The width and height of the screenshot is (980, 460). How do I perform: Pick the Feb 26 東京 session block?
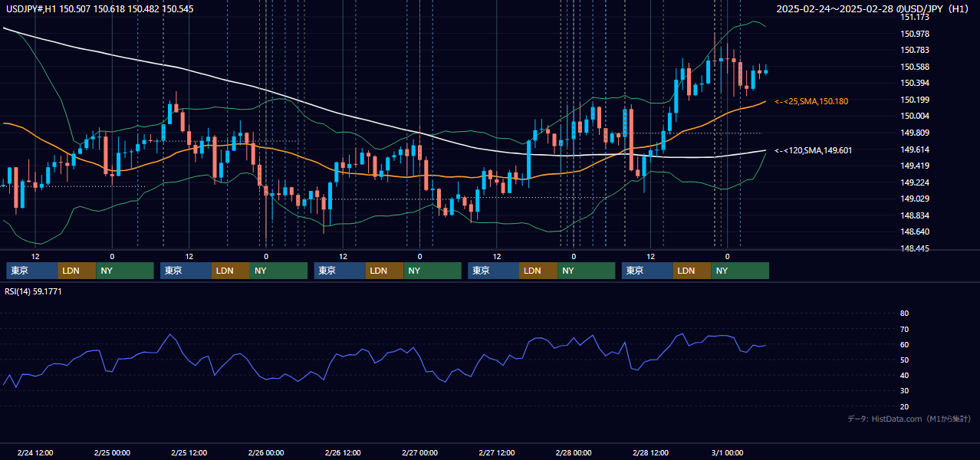[340, 271]
